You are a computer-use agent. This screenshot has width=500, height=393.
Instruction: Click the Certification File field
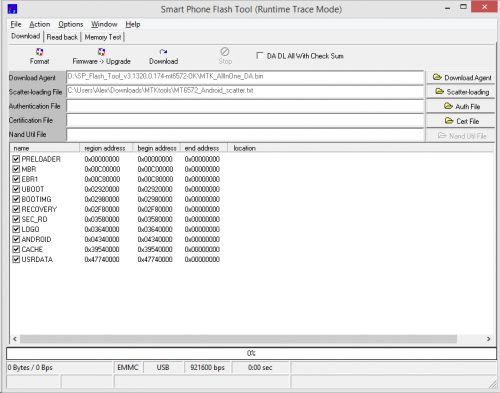245,120
